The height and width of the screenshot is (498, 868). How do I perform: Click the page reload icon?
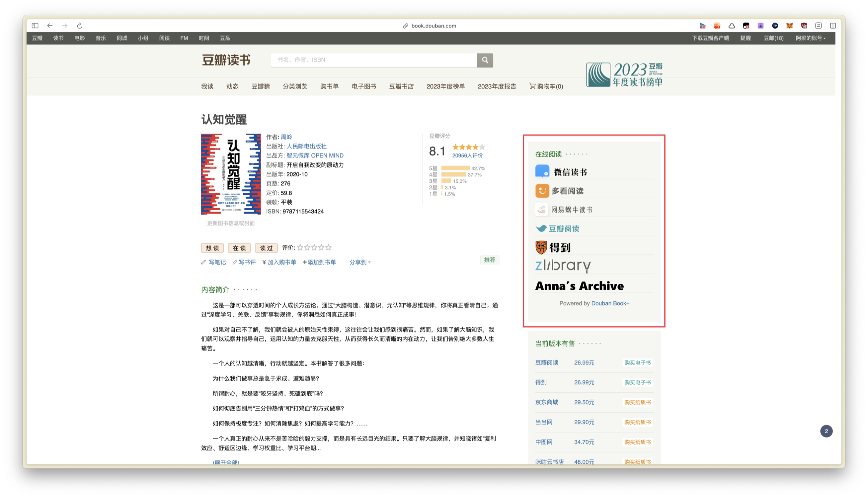[x=80, y=26]
